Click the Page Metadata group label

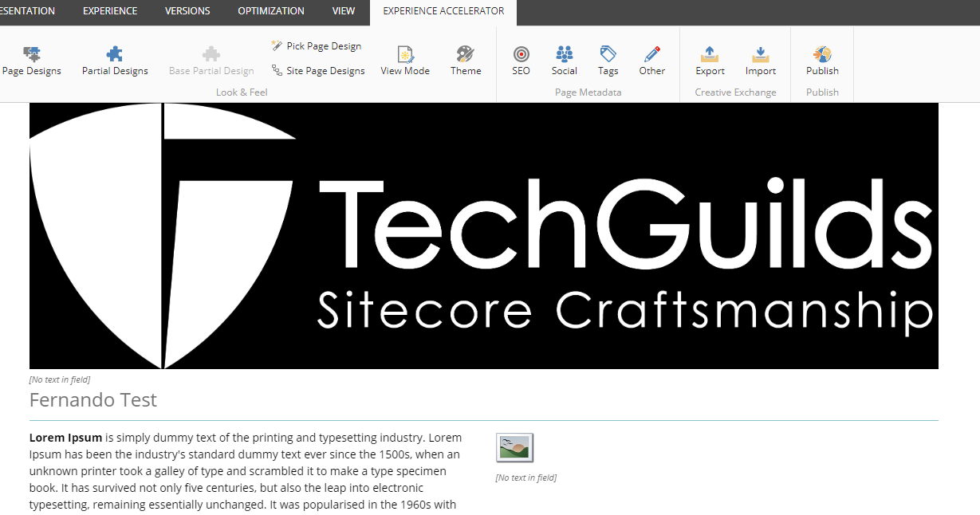pyautogui.click(x=588, y=92)
